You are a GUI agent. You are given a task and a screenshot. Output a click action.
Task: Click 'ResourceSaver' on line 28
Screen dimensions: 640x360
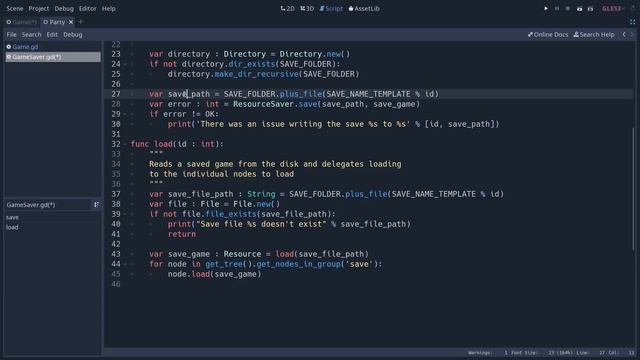click(x=263, y=104)
